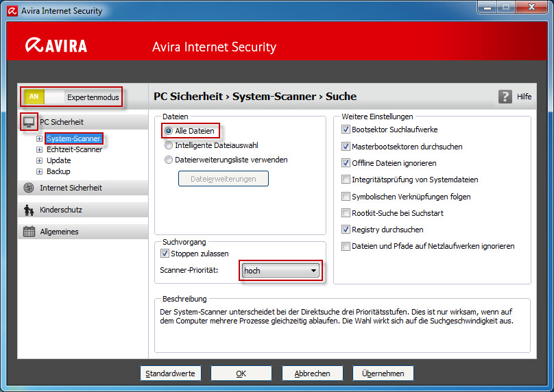Uncheck Offline Dateien ignorieren
The width and height of the screenshot is (554, 392).
pos(346,163)
